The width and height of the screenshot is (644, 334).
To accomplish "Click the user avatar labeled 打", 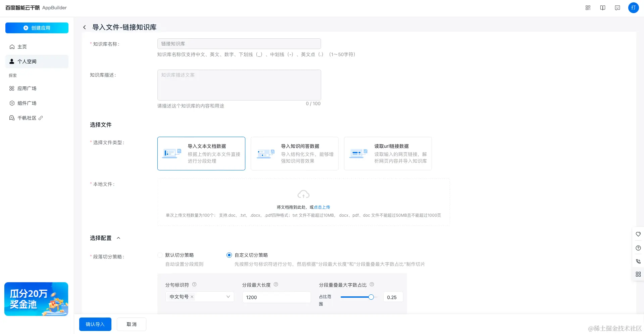I will point(633,8).
